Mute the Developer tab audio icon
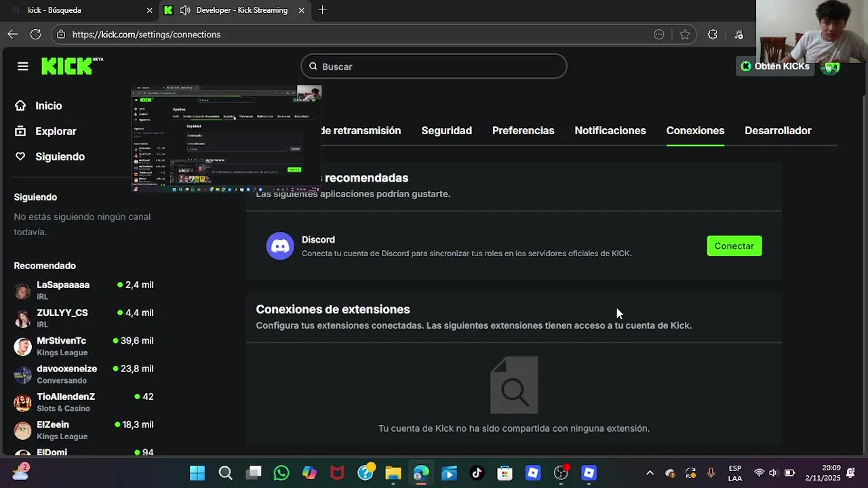Screen dimensions: 868x488 [x=184, y=10]
